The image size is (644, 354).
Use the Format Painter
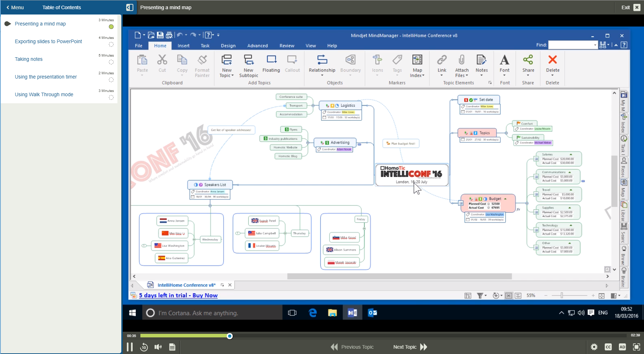(x=202, y=65)
